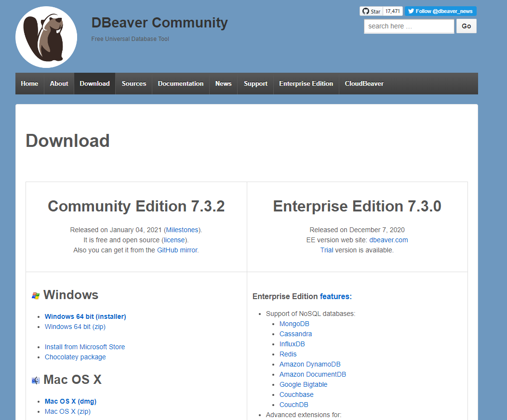Image resolution: width=507 pixels, height=420 pixels.
Task: Select the Download menu item
Action: pyautogui.click(x=95, y=84)
